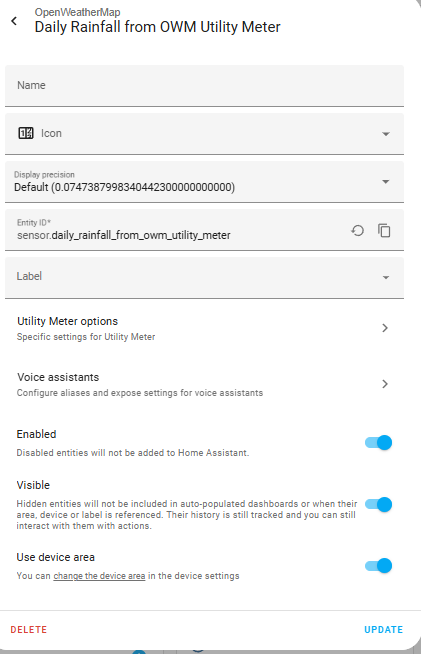421x654 pixels.
Task: Toggle the Enabled switch off
Action: pos(378,443)
